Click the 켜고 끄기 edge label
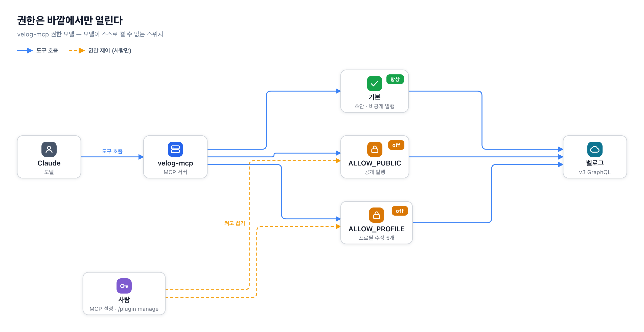Viewport: 644px width, 332px height. pyautogui.click(x=235, y=223)
